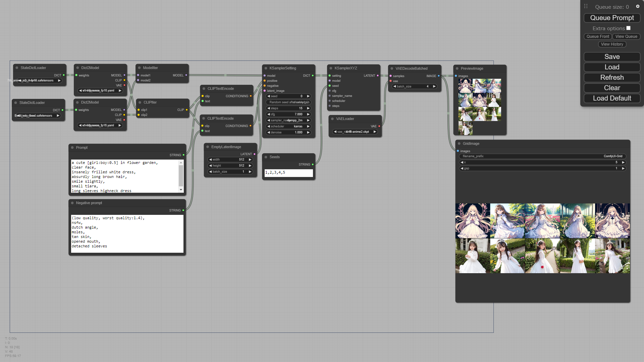Open the scheduler karras dropdown
Viewport: 644px width, 362px height.
(288, 126)
